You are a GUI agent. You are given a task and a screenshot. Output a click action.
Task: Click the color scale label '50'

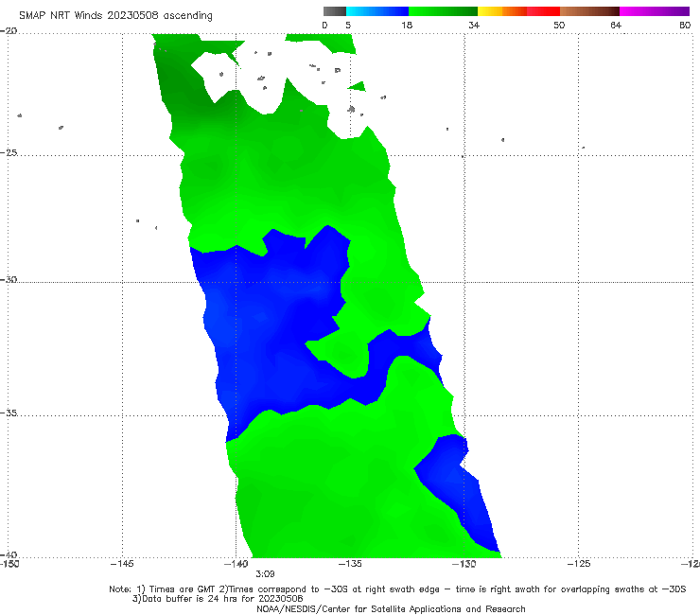(559, 25)
